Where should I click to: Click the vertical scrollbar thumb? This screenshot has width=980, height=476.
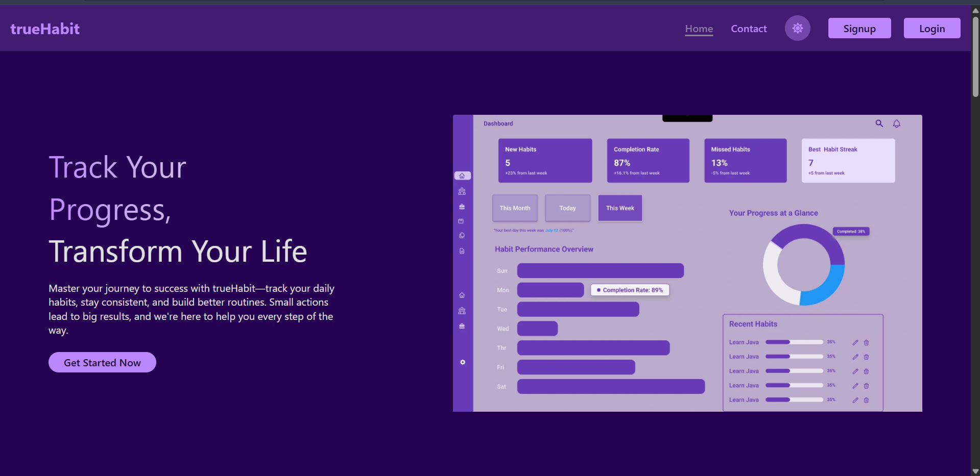[975, 56]
